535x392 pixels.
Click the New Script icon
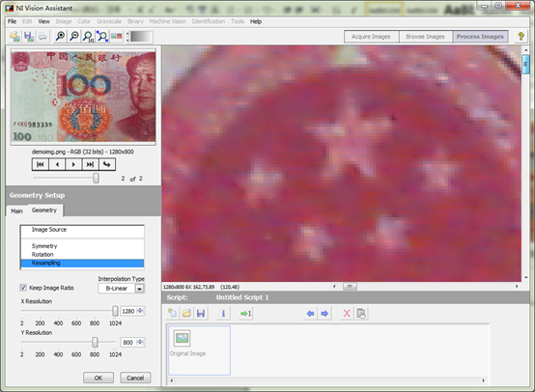(173, 313)
